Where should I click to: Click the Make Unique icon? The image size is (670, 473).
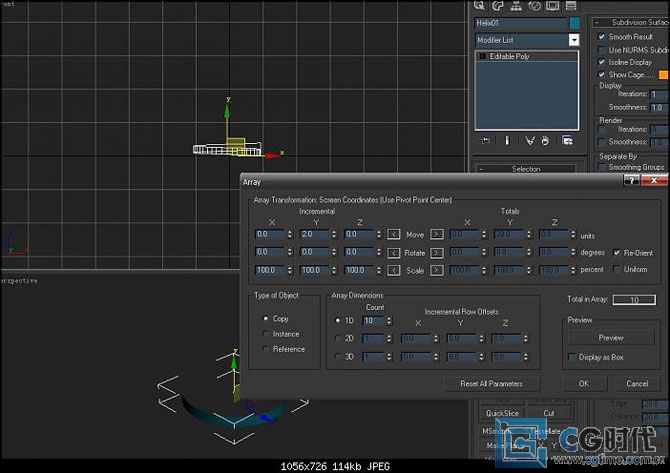pos(530,141)
